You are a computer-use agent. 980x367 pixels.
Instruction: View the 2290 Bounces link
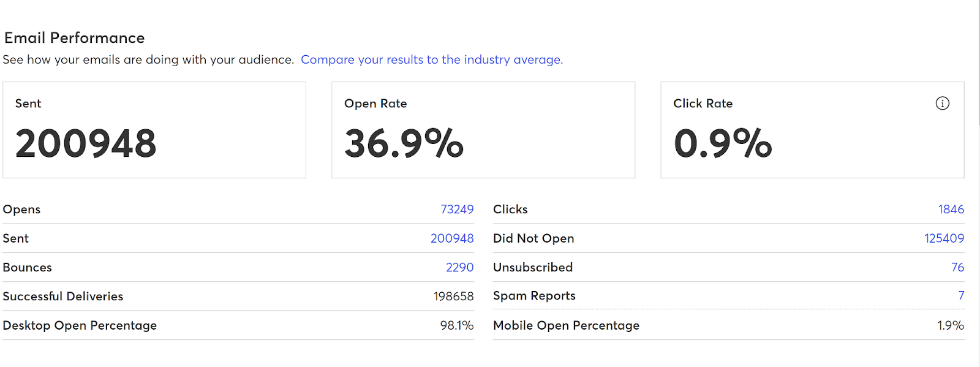(459, 268)
